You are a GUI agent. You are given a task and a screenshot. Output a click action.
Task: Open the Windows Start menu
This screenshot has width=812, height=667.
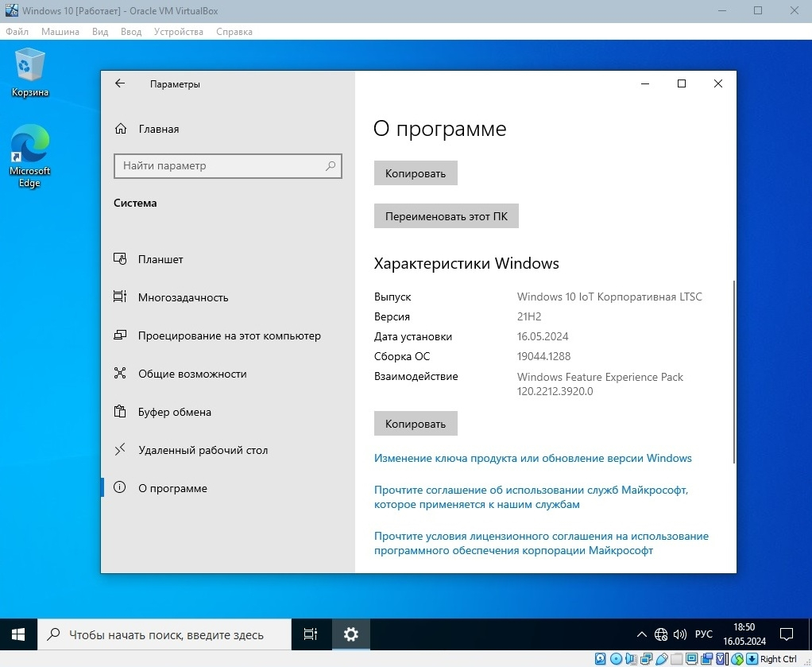18,634
